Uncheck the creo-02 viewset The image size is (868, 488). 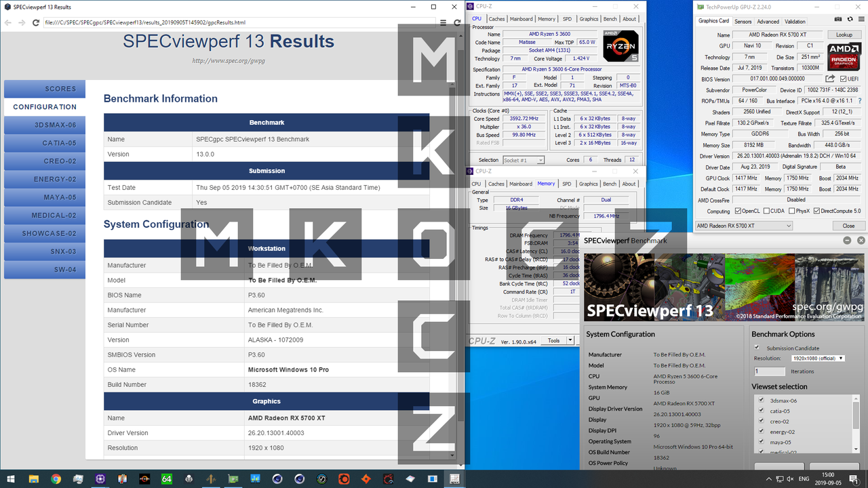click(761, 420)
